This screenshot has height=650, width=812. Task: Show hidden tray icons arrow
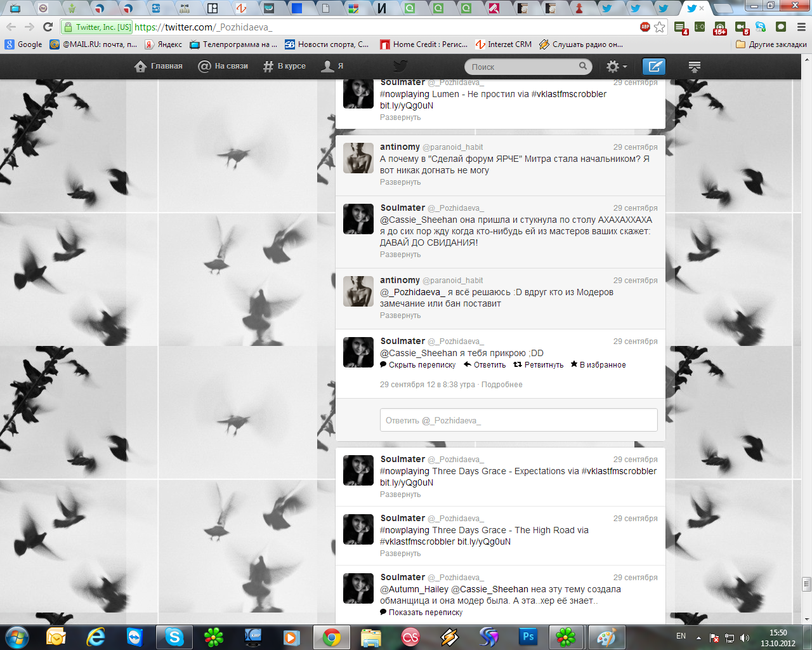[698, 637]
